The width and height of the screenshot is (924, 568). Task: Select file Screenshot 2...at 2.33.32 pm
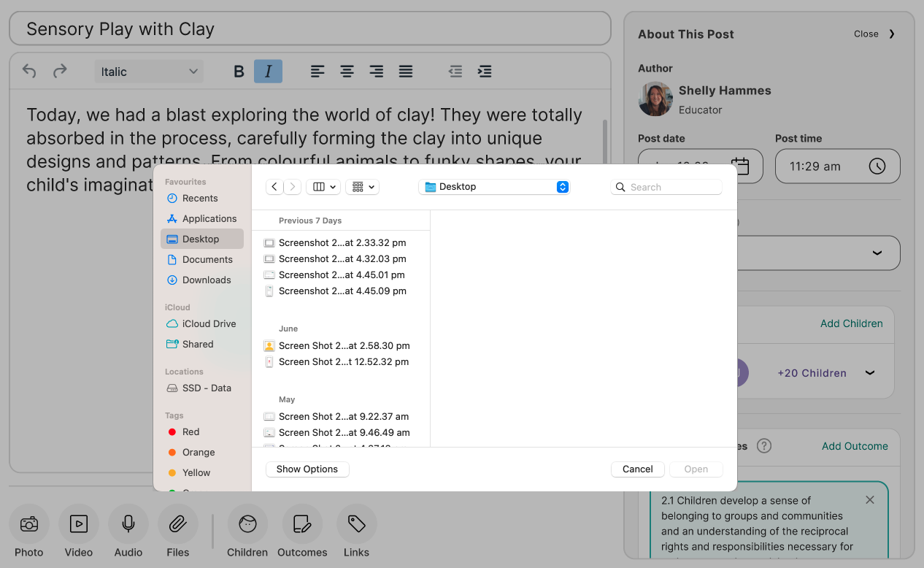341,242
